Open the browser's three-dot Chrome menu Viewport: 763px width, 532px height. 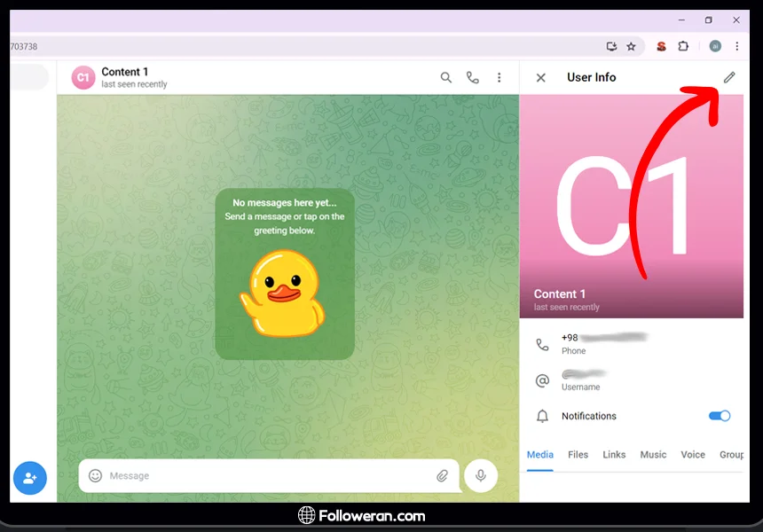coord(736,46)
